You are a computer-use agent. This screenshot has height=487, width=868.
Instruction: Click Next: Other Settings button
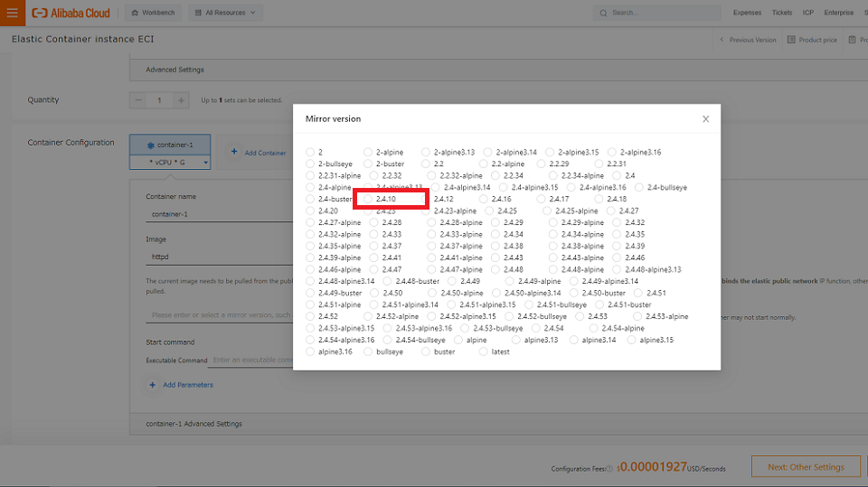tap(805, 467)
